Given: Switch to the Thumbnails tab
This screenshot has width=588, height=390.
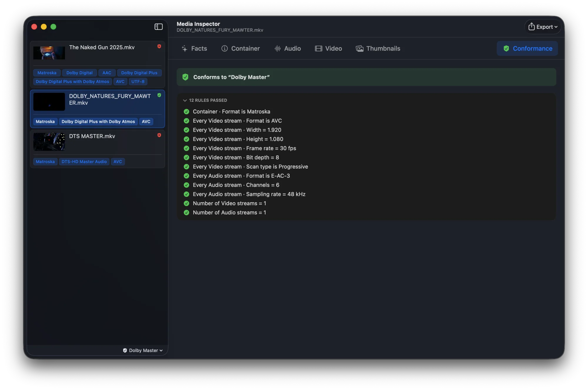Looking at the screenshot, I should coord(378,49).
